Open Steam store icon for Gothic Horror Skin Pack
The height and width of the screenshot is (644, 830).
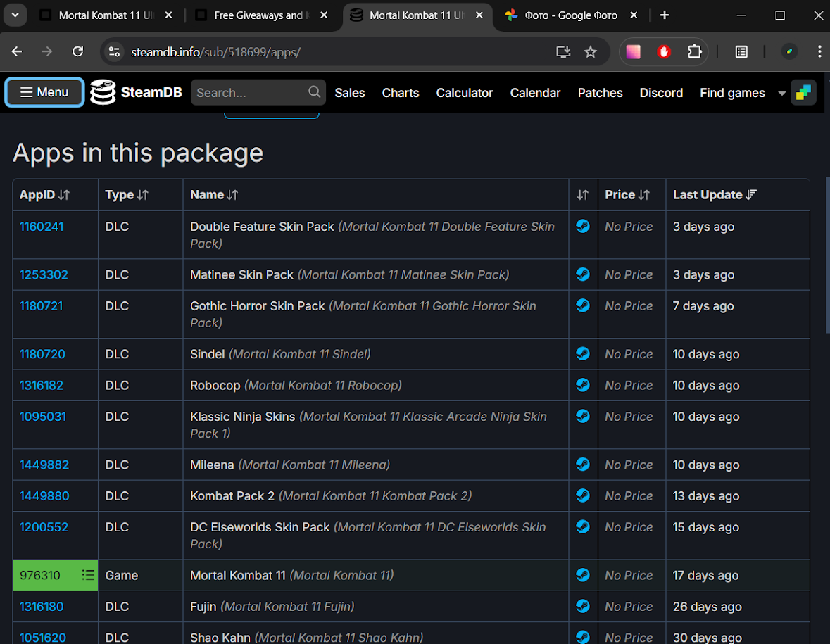click(x=583, y=305)
